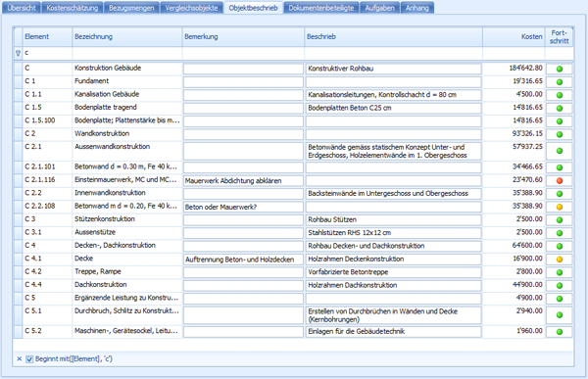Viewport: 588px width, 379px height.
Task: Click the Beschrieb field 'Konstruktiver Rohbau'
Action: 393,69
